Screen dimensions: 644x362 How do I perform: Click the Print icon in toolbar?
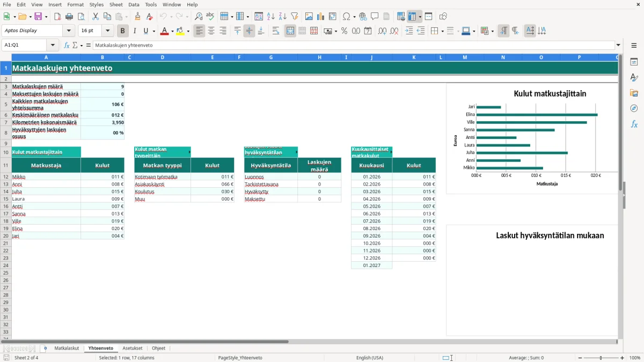[x=69, y=17]
